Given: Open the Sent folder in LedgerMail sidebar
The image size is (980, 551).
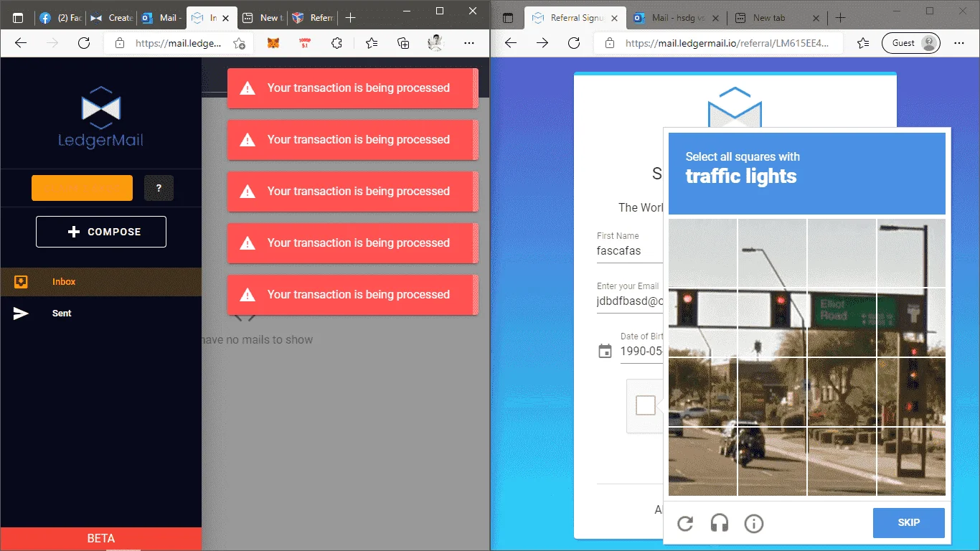Looking at the screenshot, I should coord(100,314).
